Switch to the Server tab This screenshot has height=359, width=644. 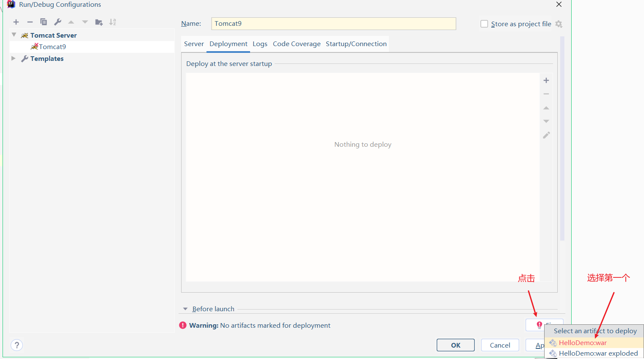click(194, 44)
